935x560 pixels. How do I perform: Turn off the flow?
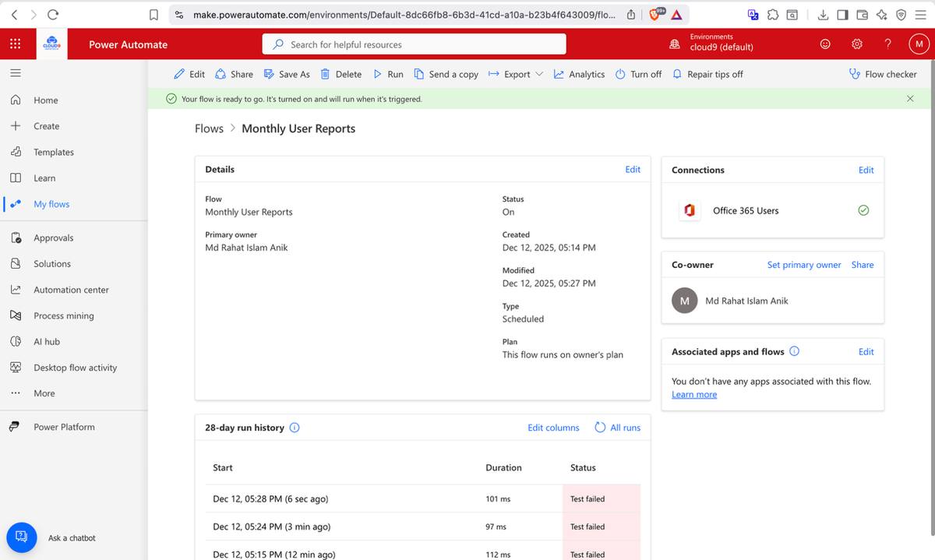point(638,74)
